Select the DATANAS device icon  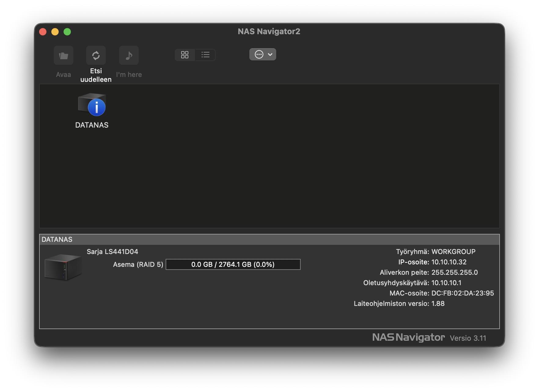(x=92, y=105)
